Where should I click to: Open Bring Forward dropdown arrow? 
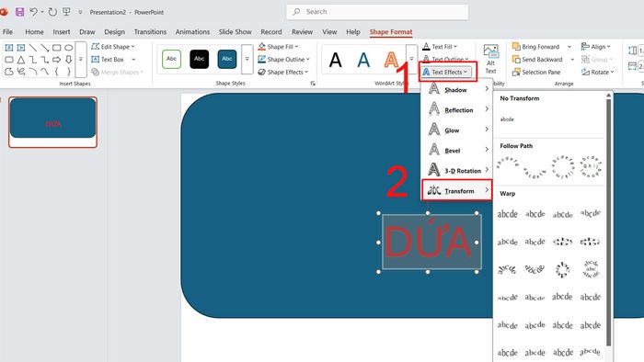pyautogui.click(x=569, y=47)
